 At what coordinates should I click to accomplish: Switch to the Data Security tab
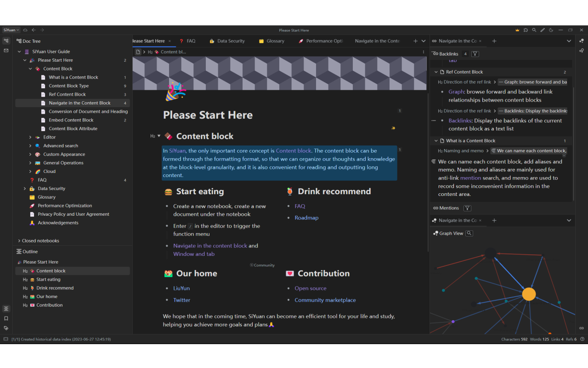pos(231,41)
